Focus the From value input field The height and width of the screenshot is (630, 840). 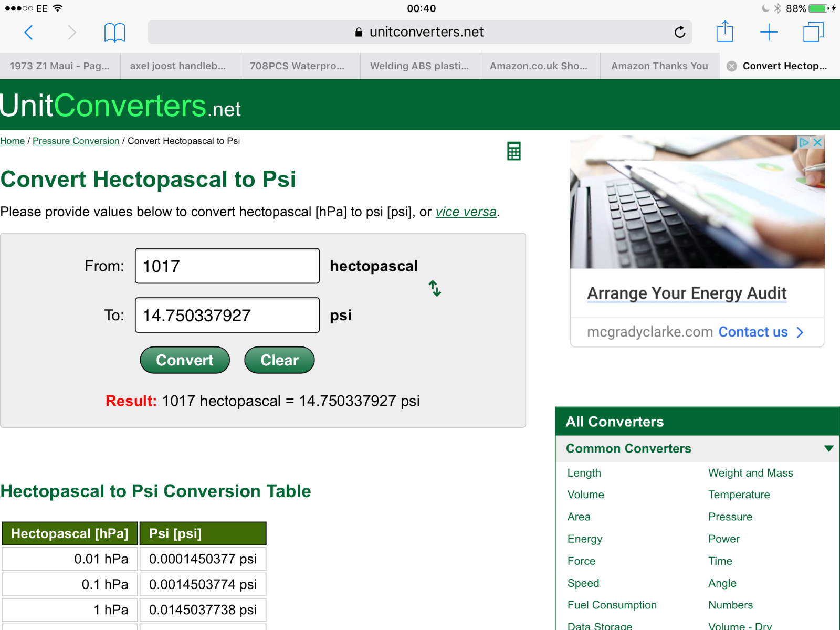coord(227,266)
